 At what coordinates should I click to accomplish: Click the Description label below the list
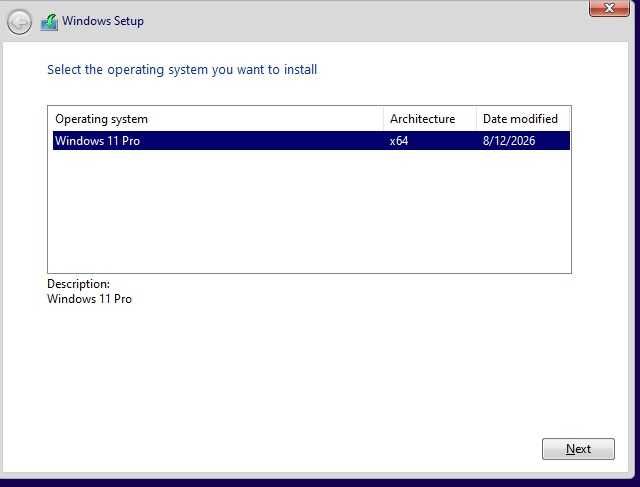pyautogui.click(x=78, y=284)
